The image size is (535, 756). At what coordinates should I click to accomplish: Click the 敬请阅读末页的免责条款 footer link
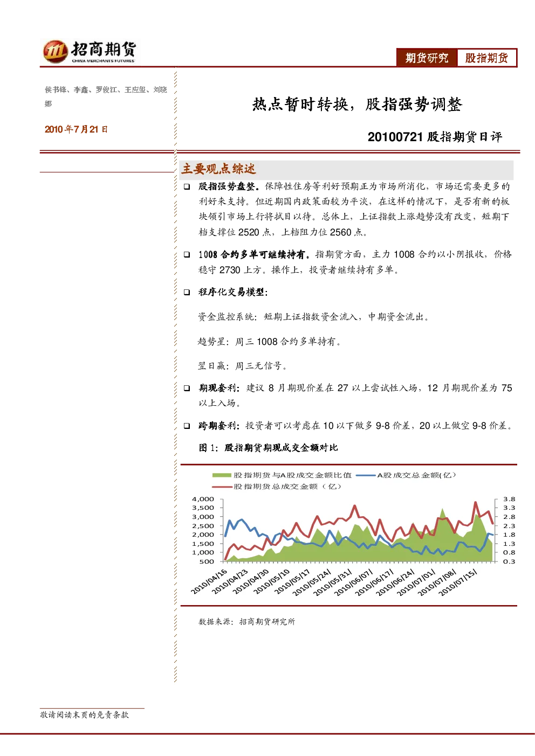point(85,715)
